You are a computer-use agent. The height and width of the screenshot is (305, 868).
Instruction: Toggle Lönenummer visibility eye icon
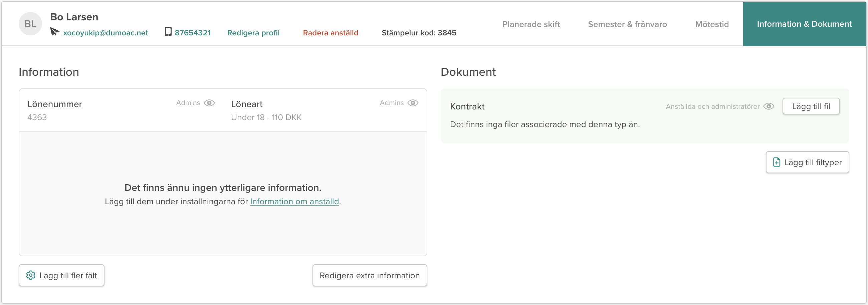(209, 103)
